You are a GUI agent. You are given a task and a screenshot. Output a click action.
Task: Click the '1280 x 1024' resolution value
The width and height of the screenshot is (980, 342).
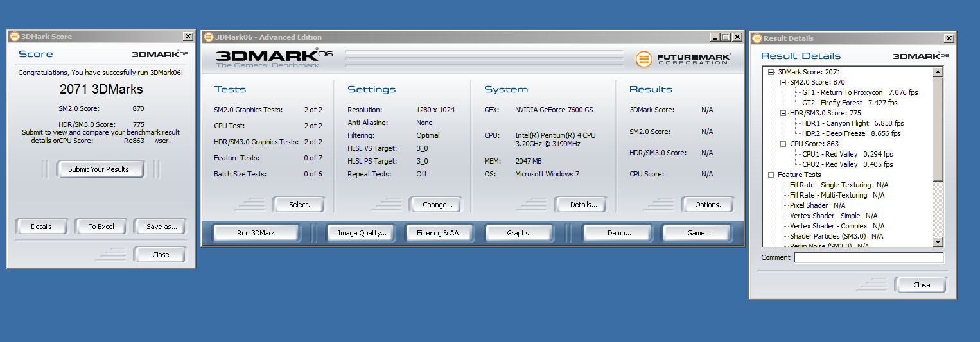tap(435, 110)
